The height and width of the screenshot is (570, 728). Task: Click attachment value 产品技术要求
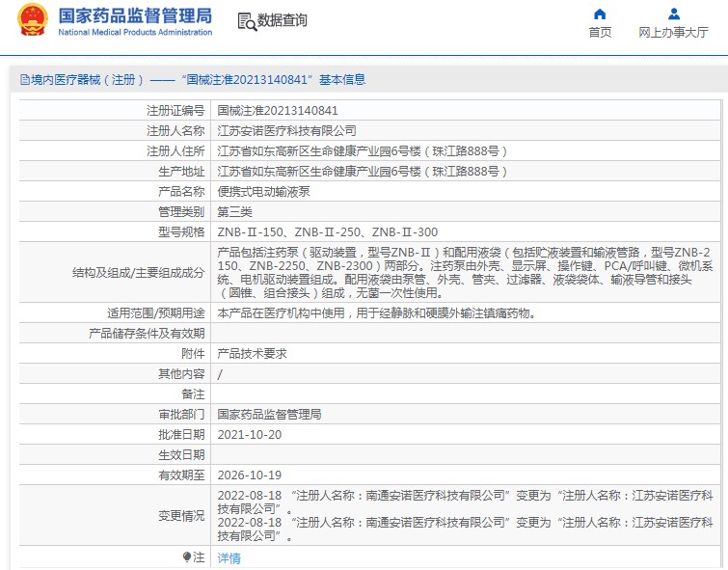click(x=252, y=354)
